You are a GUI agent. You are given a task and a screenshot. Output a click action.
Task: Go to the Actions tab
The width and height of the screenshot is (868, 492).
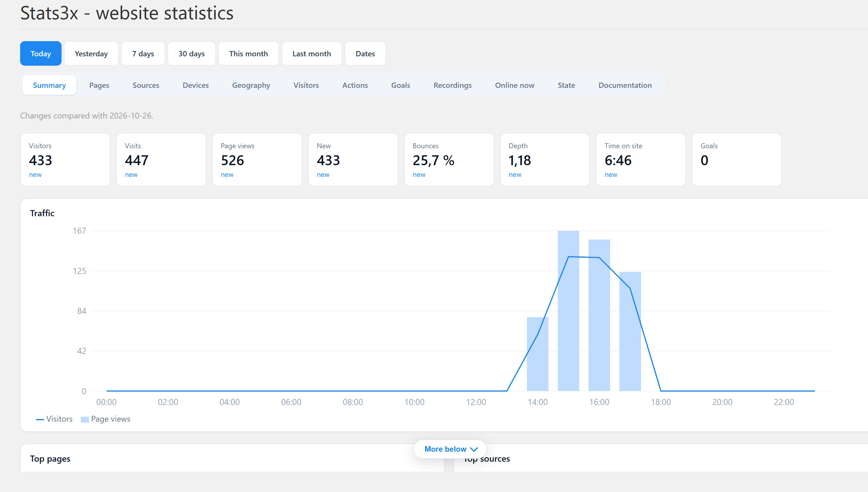[355, 85]
